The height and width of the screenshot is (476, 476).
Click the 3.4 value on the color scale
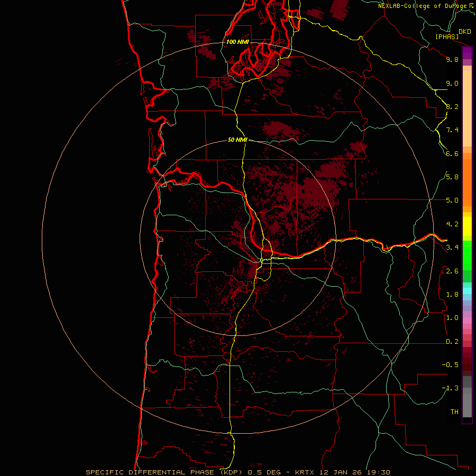(452, 248)
